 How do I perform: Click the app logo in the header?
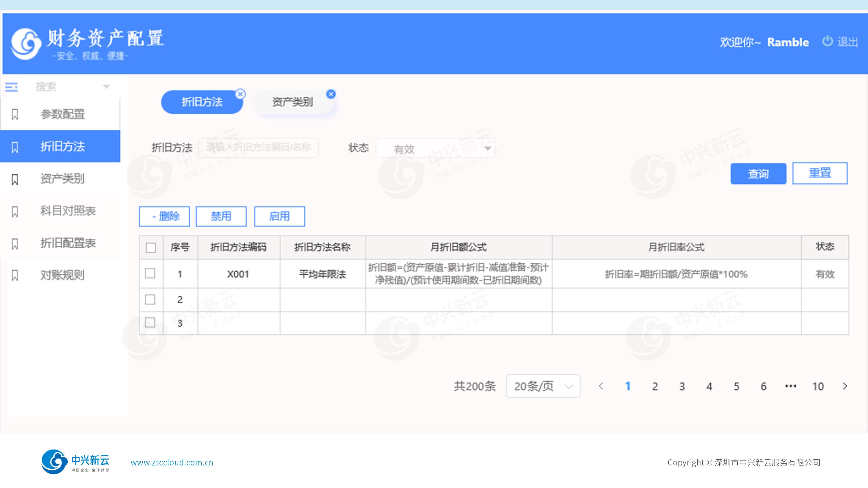pos(26,44)
